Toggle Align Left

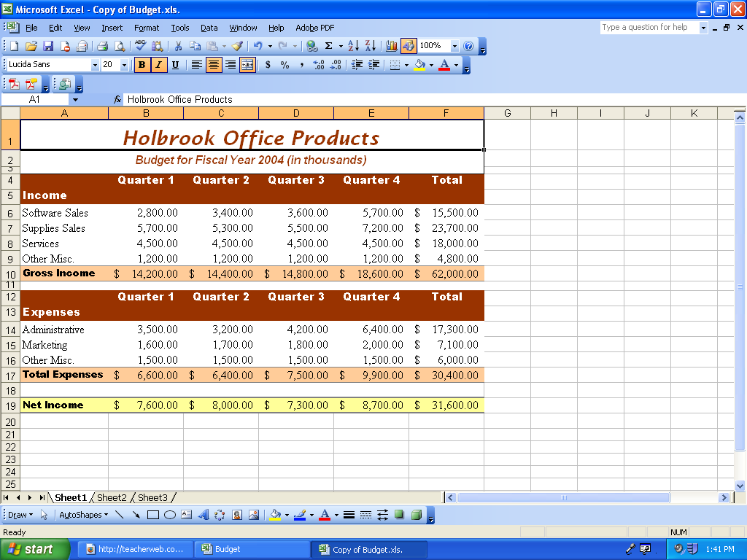pos(196,65)
